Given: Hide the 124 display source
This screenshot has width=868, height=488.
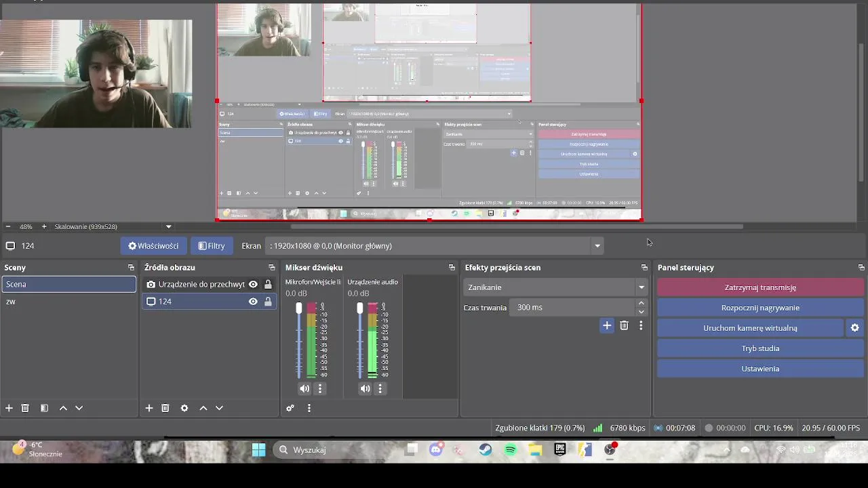Looking at the screenshot, I should point(253,302).
